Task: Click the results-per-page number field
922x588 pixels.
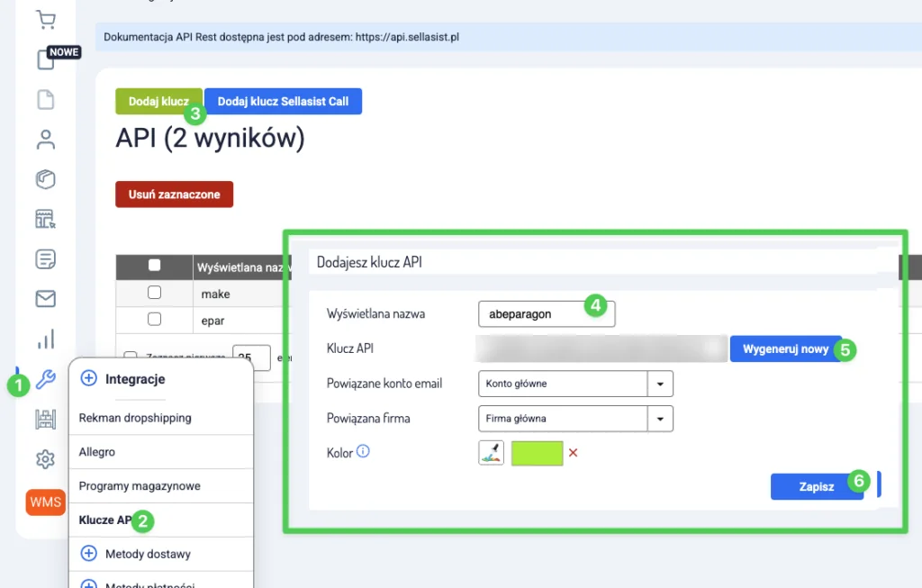Action: [252, 357]
